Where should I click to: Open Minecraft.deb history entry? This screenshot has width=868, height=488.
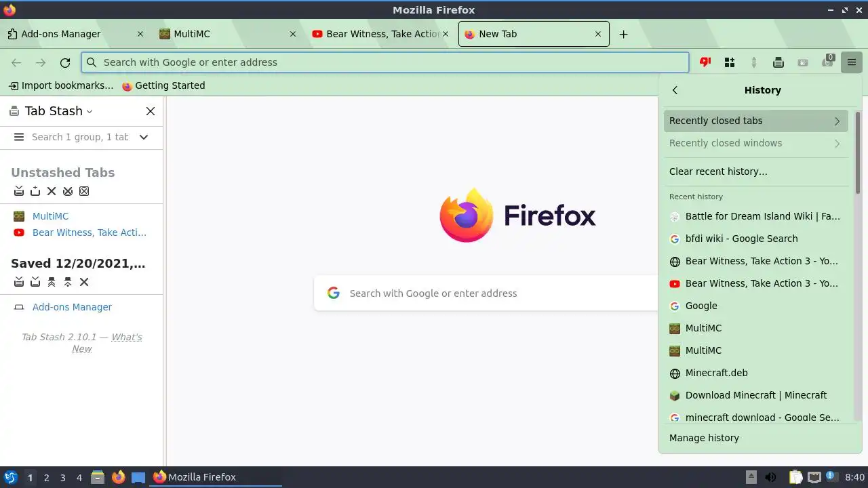point(755,373)
